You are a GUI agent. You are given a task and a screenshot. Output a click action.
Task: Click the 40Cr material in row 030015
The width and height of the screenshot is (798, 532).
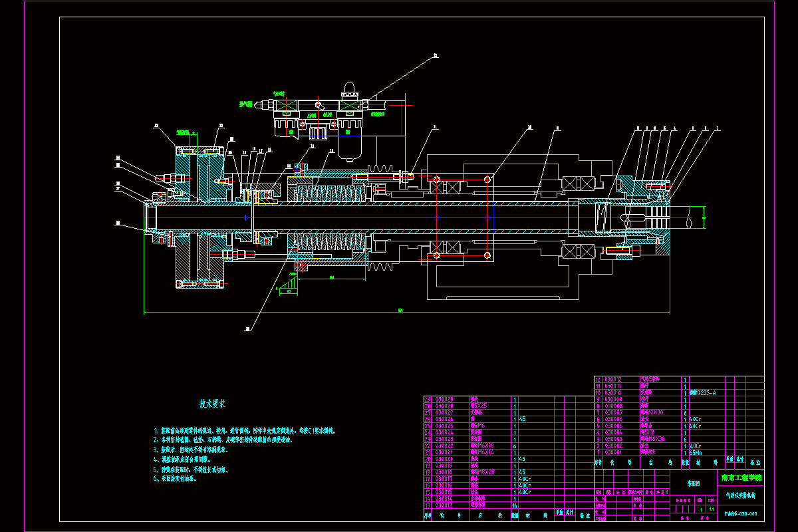pyautogui.click(x=525, y=492)
